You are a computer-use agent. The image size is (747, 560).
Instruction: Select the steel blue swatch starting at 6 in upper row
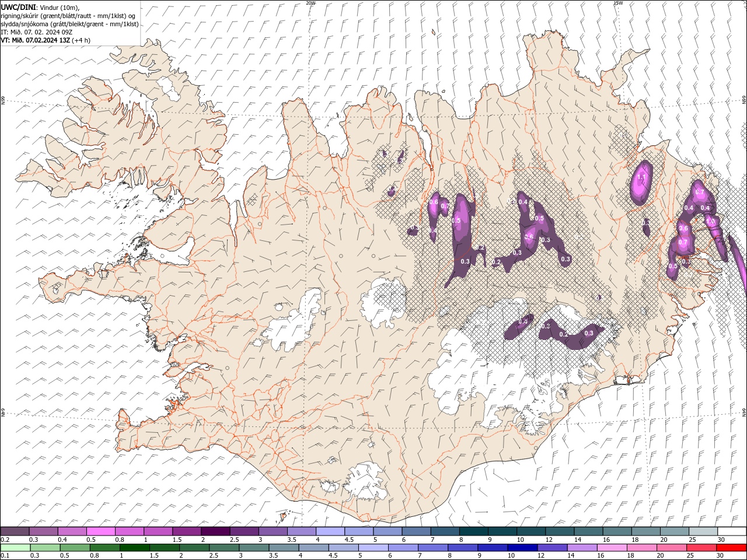coord(416,531)
